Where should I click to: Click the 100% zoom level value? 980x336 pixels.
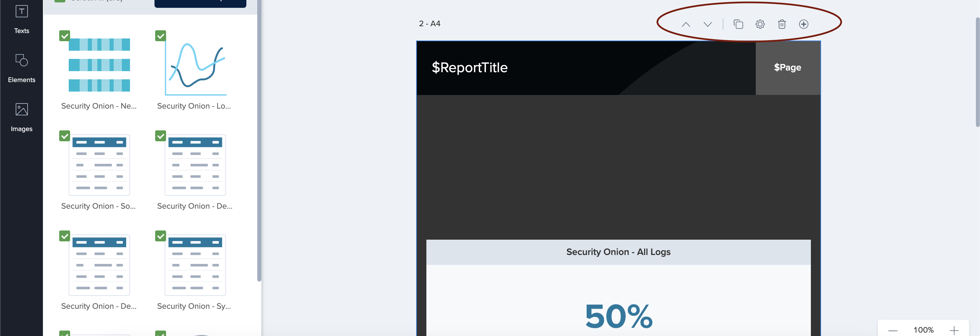[x=923, y=330]
